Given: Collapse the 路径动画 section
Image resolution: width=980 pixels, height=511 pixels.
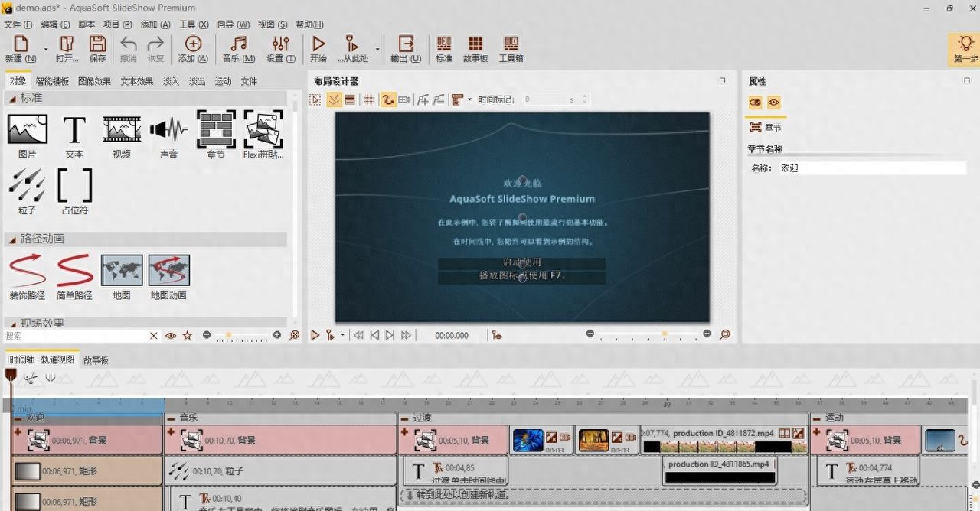Looking at the screenshot, I should [12, 239].
